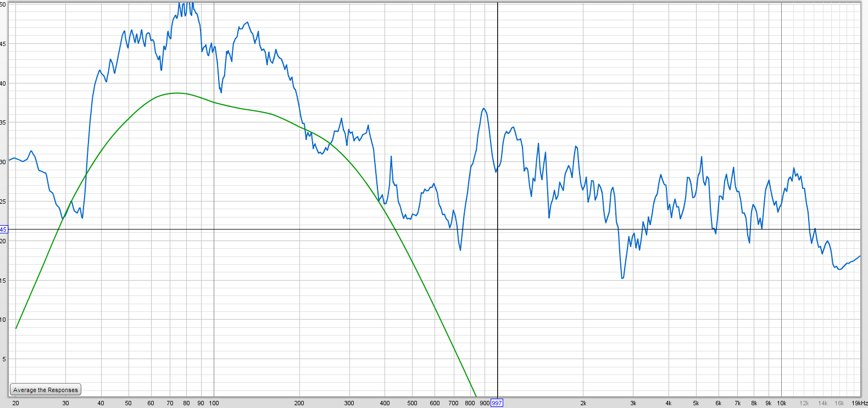Click the greyed 16k frequency axis label
This screenshot has width=868, height=408.
coord(839,403)
